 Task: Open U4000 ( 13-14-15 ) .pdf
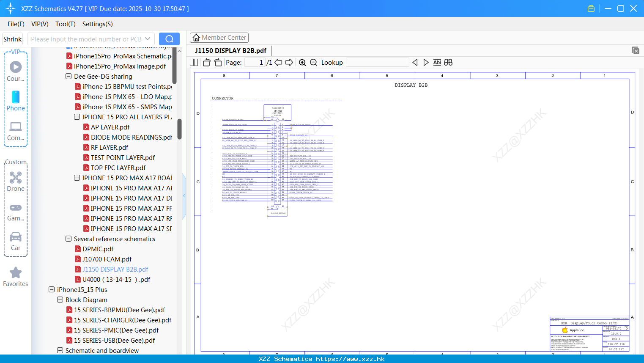[116, 280]
